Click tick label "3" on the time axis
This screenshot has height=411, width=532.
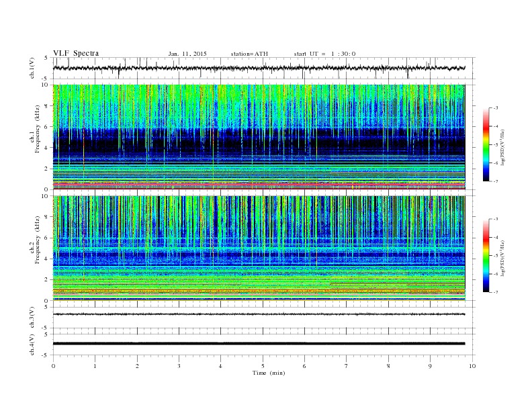179,366
